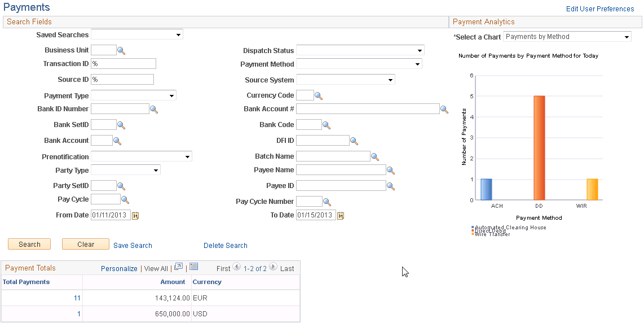Open Payment Totals in a new window
Screen dimensions: 644x327
click(178, 268)
